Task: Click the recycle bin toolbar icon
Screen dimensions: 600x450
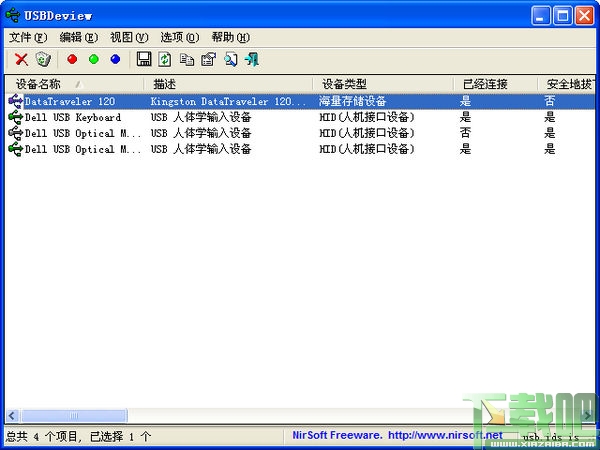Action: click(43, 59)
